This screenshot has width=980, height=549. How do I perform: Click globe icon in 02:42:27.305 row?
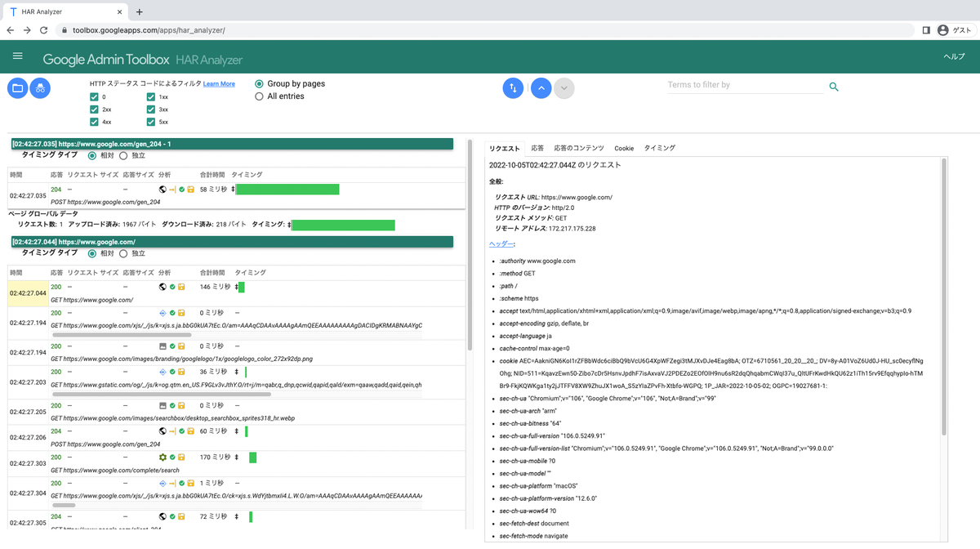coord(163,516)
